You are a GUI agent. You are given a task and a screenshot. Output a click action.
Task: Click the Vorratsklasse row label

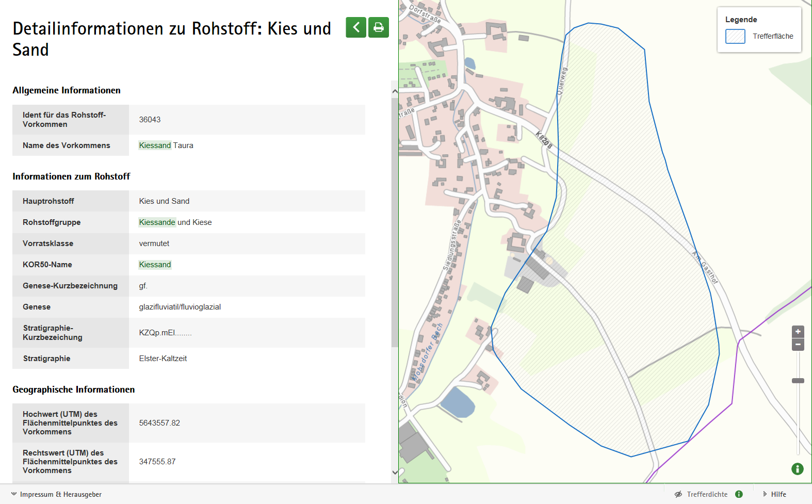tap(48, 243)
